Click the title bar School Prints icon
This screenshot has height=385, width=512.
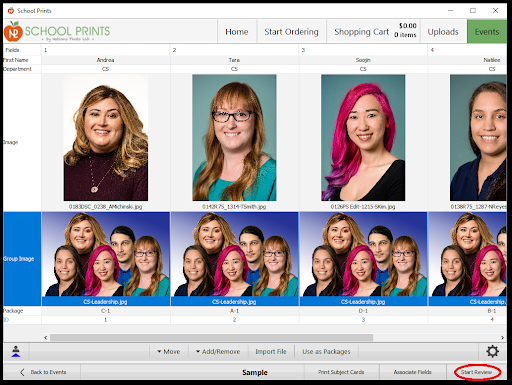[11, 11]
